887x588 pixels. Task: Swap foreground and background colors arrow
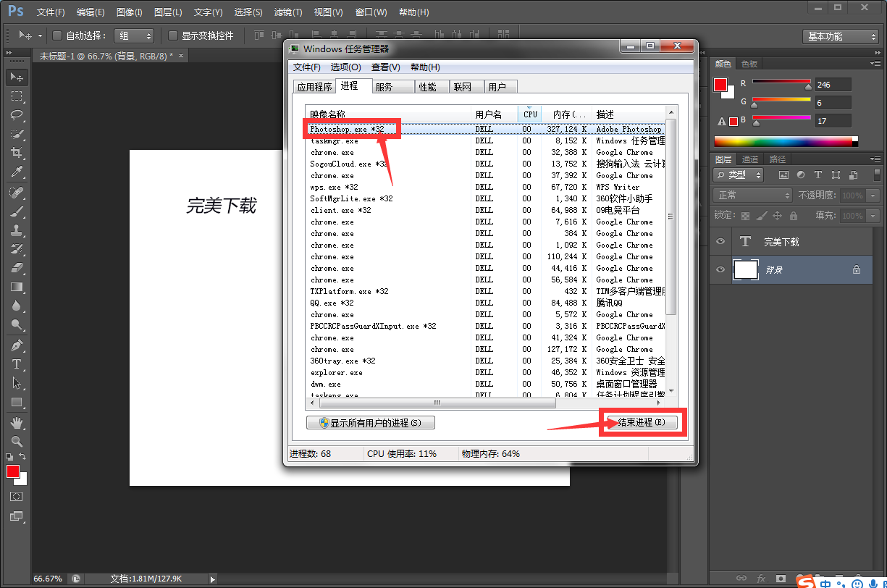(x=23, y=456)
